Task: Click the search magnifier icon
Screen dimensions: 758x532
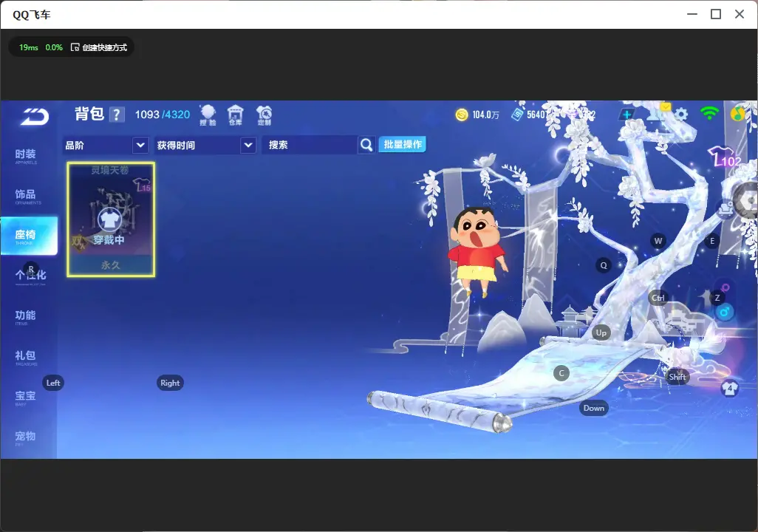Action: [366, 145]
